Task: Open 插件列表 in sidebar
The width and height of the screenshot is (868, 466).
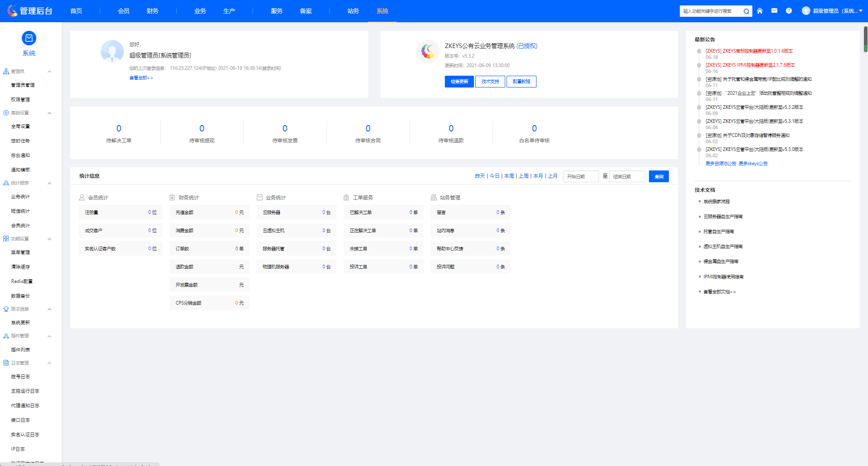Action: click(20, 350)
